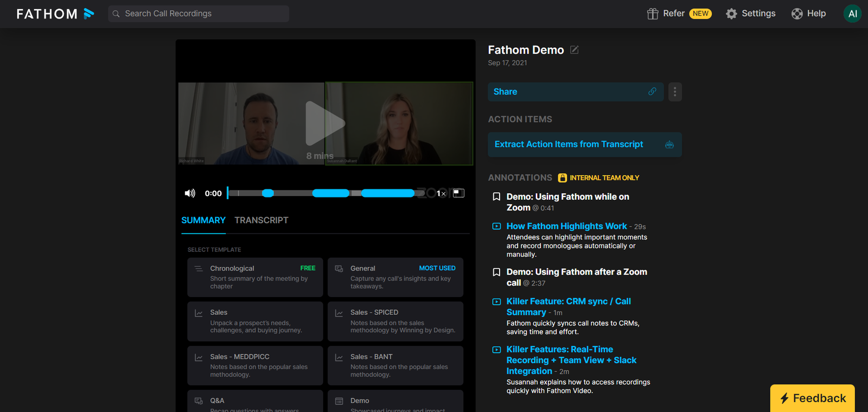Click the SELECT TEMPLATE heading
Image resolution: width=868 pixels, height=412 pixels.
[x=214, y=250]
